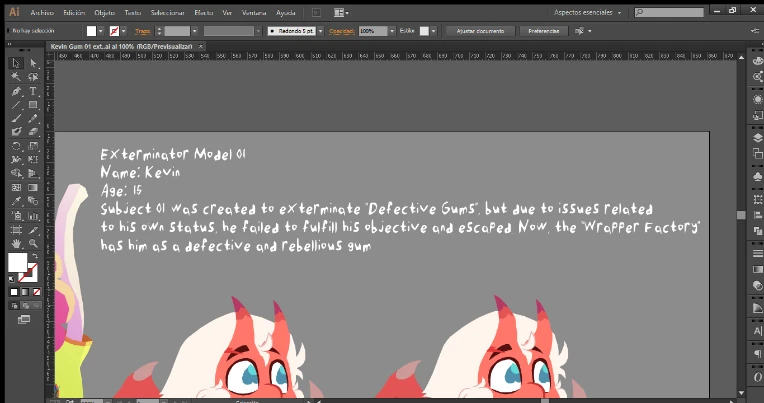Select the Rotate tool

tap(16, 146)
